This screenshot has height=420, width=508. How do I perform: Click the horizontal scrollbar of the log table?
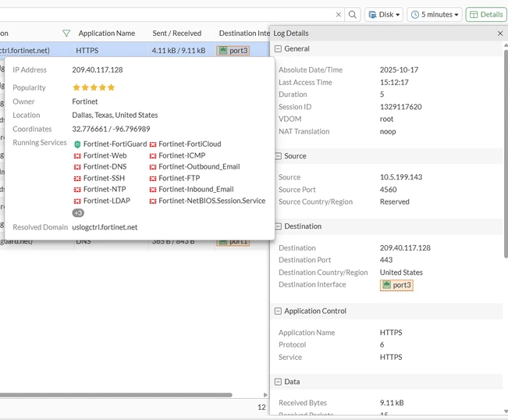pos(116,395)
